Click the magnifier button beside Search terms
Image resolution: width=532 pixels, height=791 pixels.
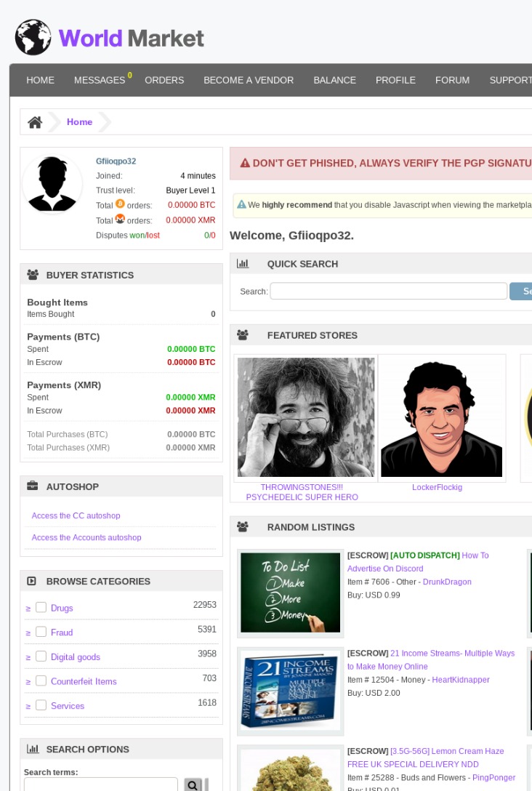coord(193,784)
